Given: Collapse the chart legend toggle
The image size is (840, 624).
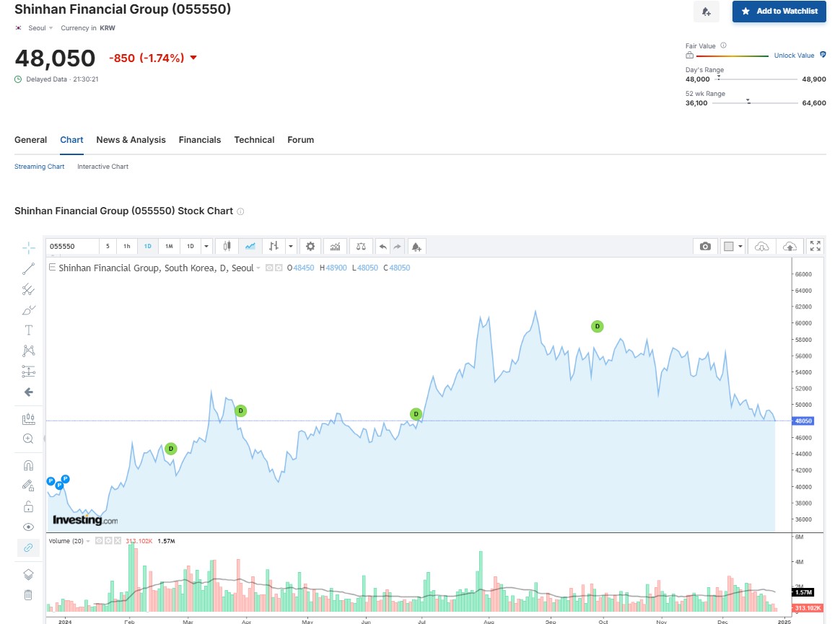Looking at the screenshot, I should [x=53, y=268].
